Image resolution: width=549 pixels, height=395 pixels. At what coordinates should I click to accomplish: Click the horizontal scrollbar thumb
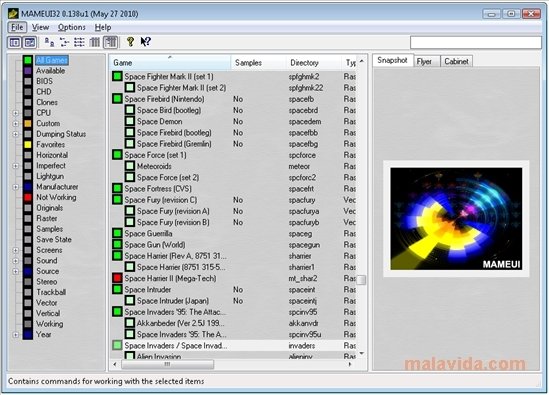(167, 365)
